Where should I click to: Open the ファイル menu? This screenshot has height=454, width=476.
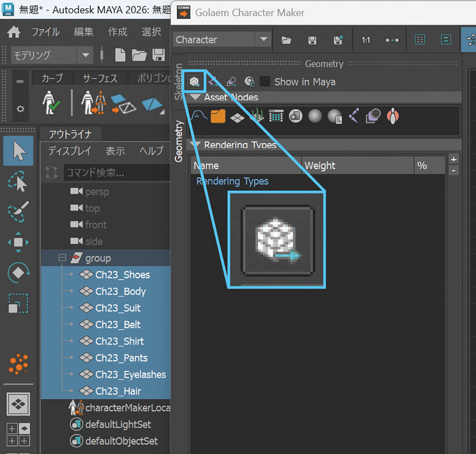click(45, 32)
